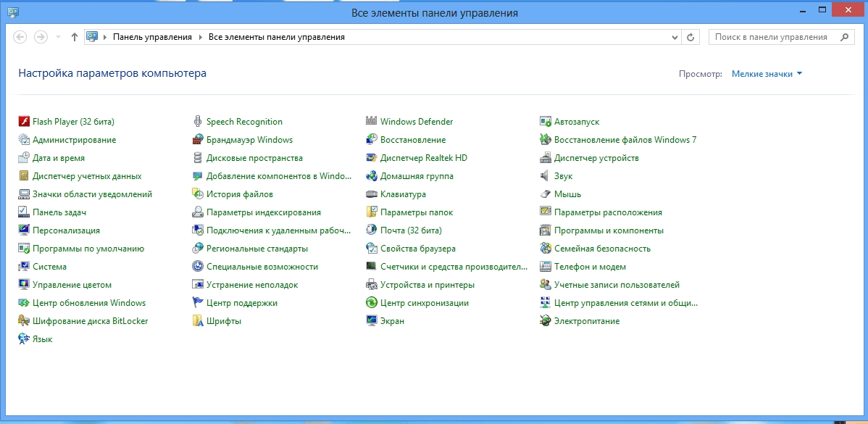This screenshot has width=868, height=424.
Task: Expand the arrow after Панель управления breadcrumb
Action: [x=201, y=37]
